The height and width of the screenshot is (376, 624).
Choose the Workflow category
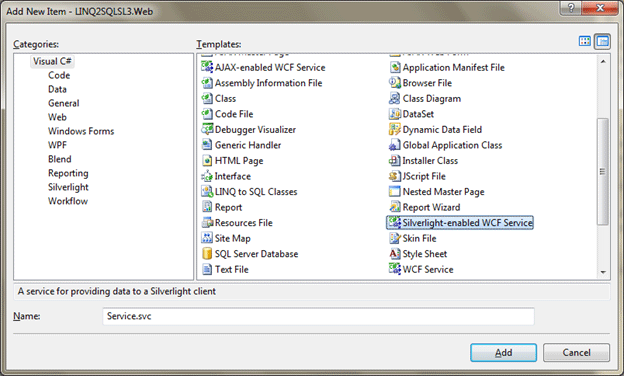(68, 201)
